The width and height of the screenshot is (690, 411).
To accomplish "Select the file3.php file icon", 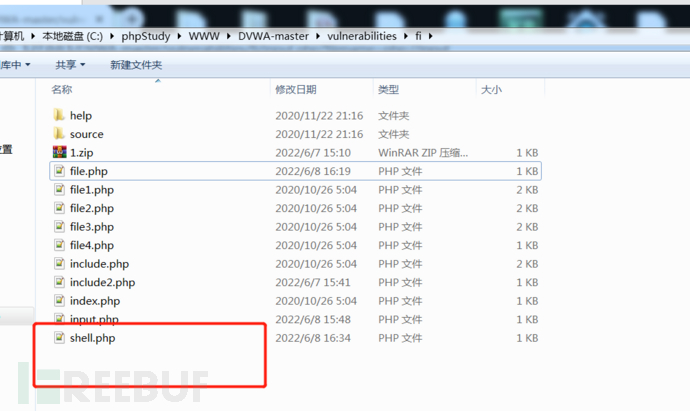I will pyautogui.click(x=59, y=226).
